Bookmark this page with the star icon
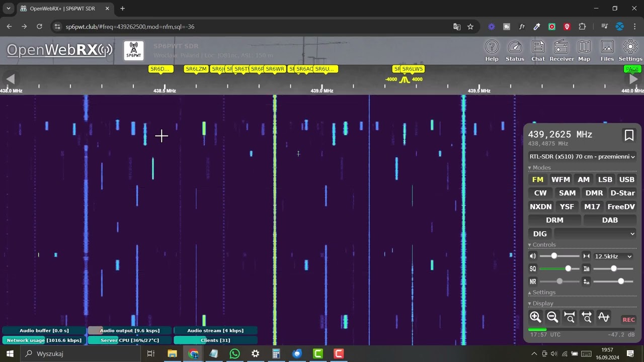The width and height of the screenshot is (644, 362). (x=470, y=27)
